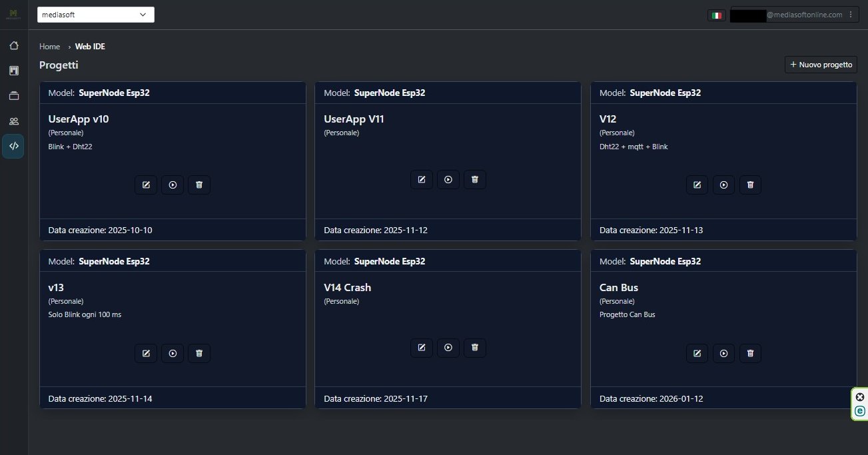Edit the UserApp v10 project
Image resolution: width=868 pixels, height=455 pixels.
(x=146, y=185)
